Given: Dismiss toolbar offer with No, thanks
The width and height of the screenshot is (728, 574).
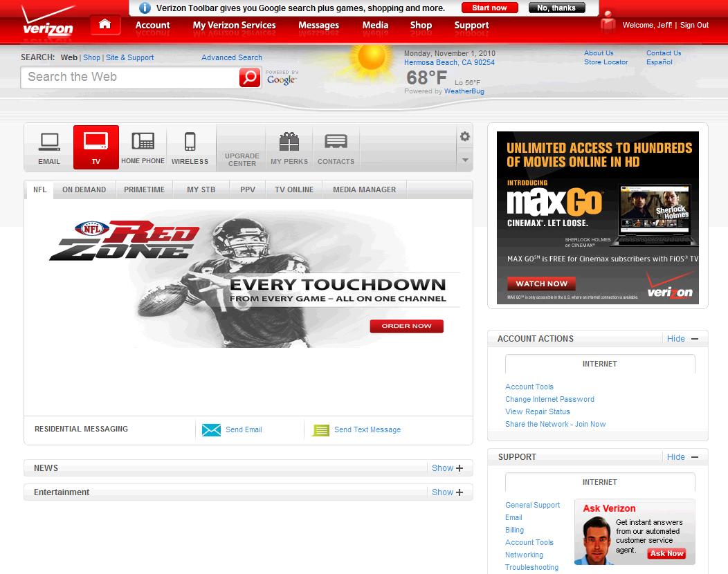Looking at the screenshot, I should [556, 8].
